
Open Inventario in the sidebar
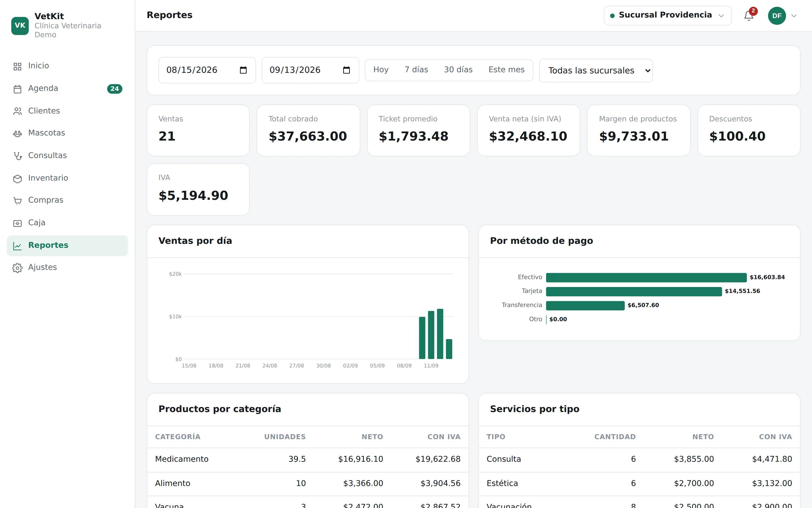67,178
